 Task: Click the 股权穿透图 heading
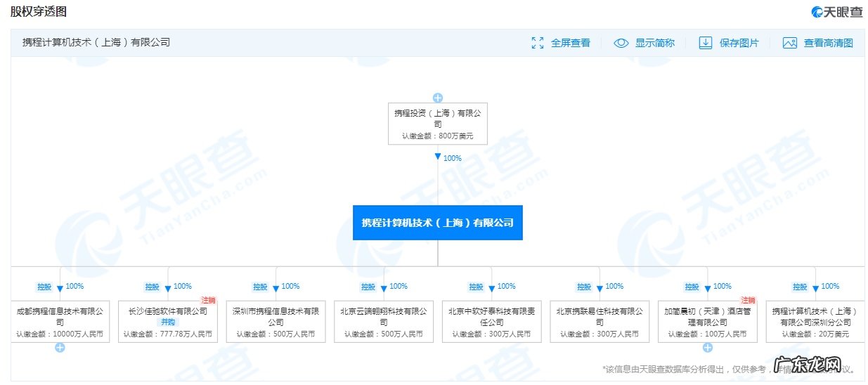(x=38, y=11)
